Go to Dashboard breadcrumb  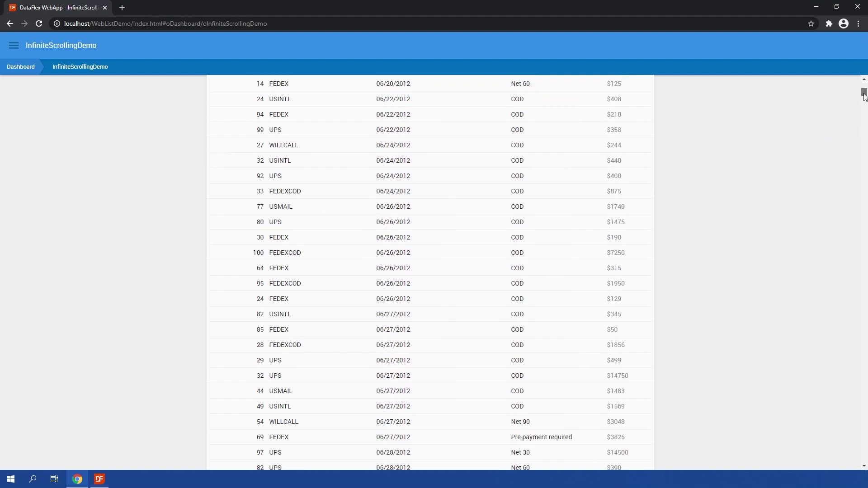[x=21, y=67]
